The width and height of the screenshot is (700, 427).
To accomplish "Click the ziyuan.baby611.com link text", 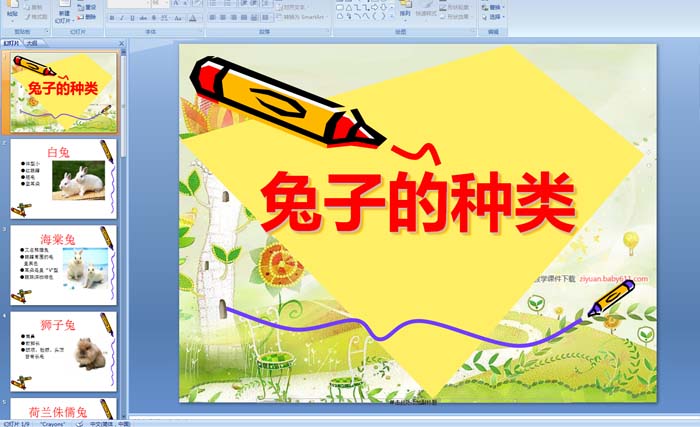I will coord(613,279).
